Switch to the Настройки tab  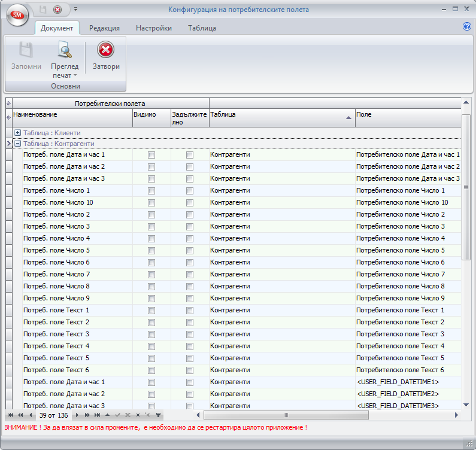point(154,28)
